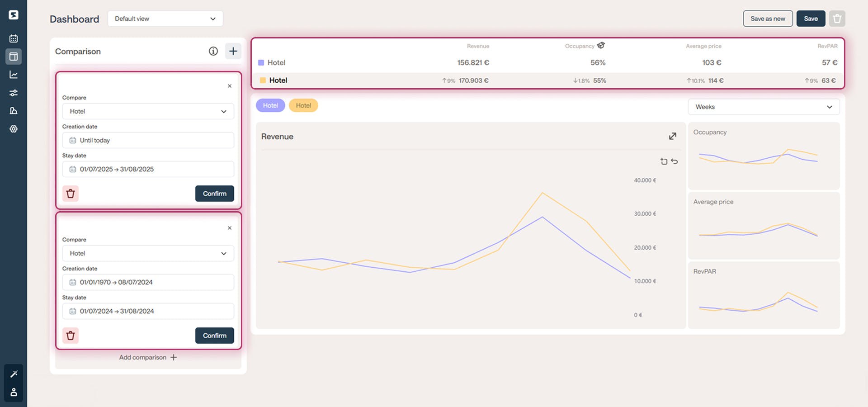Click the Average price column header
The width and height of the screenshot is (868, 407).
click(703, 46)
